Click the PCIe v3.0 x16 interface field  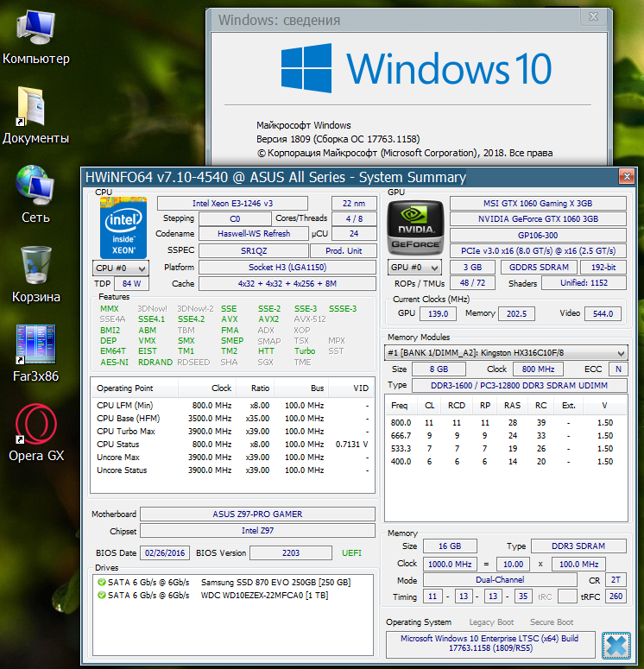coord(538,251)
